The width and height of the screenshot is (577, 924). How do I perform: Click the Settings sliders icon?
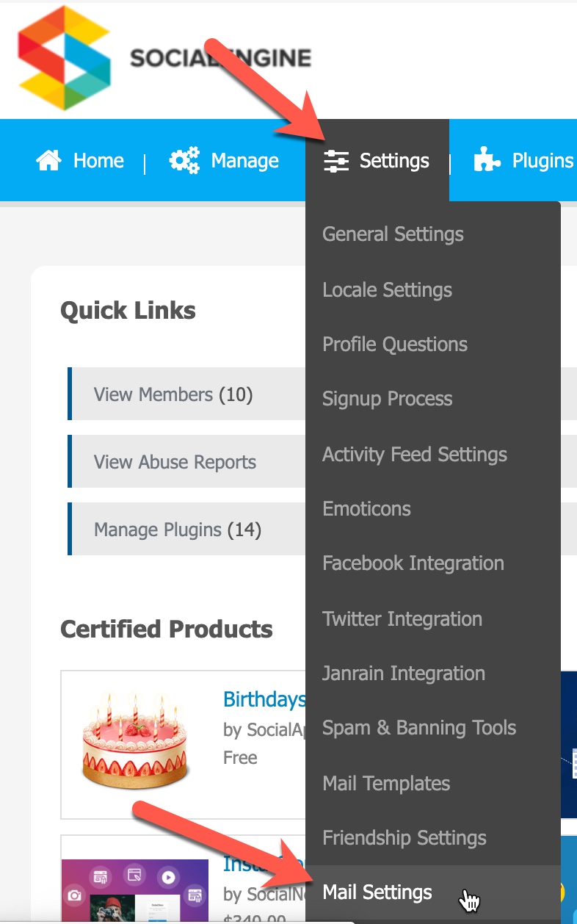click(x=336, y=161)
